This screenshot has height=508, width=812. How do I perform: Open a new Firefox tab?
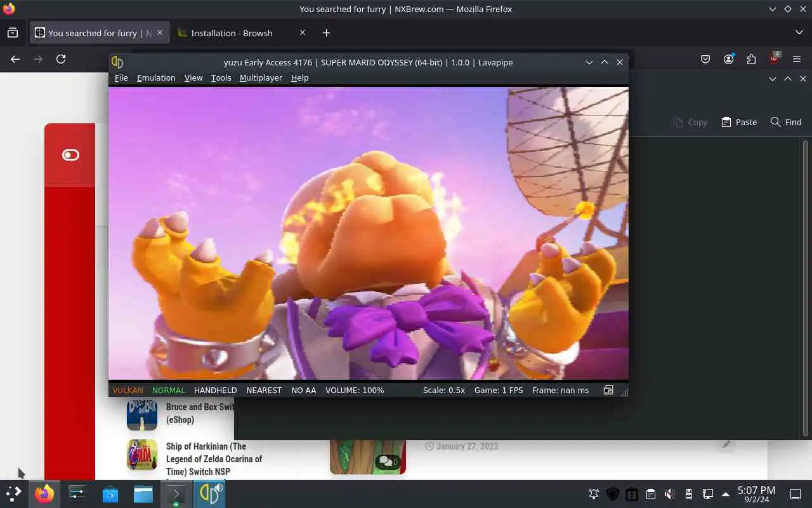(x=326, y=33)
